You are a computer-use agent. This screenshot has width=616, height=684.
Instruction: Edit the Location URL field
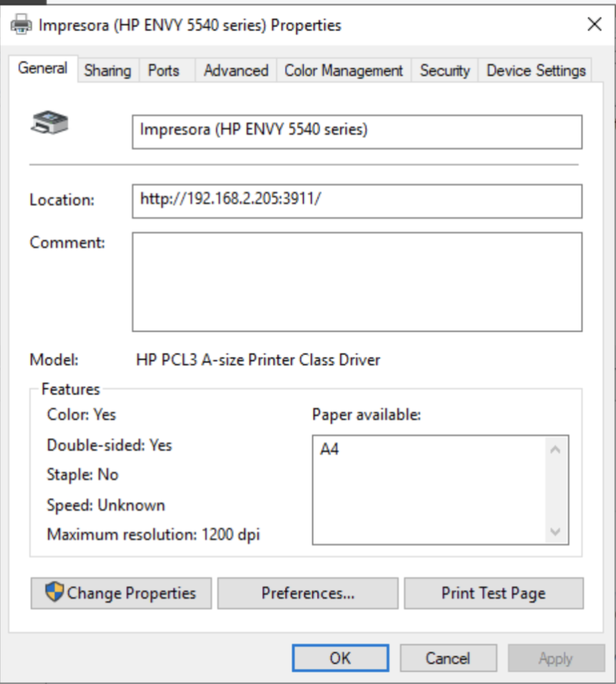357,201
